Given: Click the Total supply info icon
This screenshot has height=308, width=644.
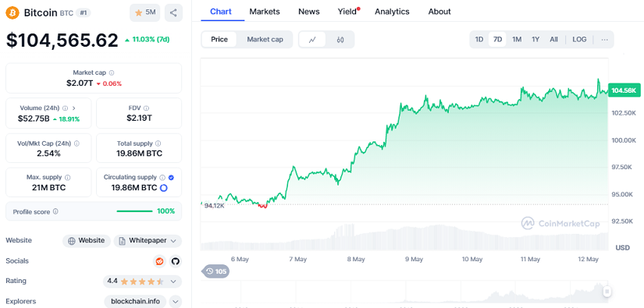Looking at the screenshot, I should point(158,143).
